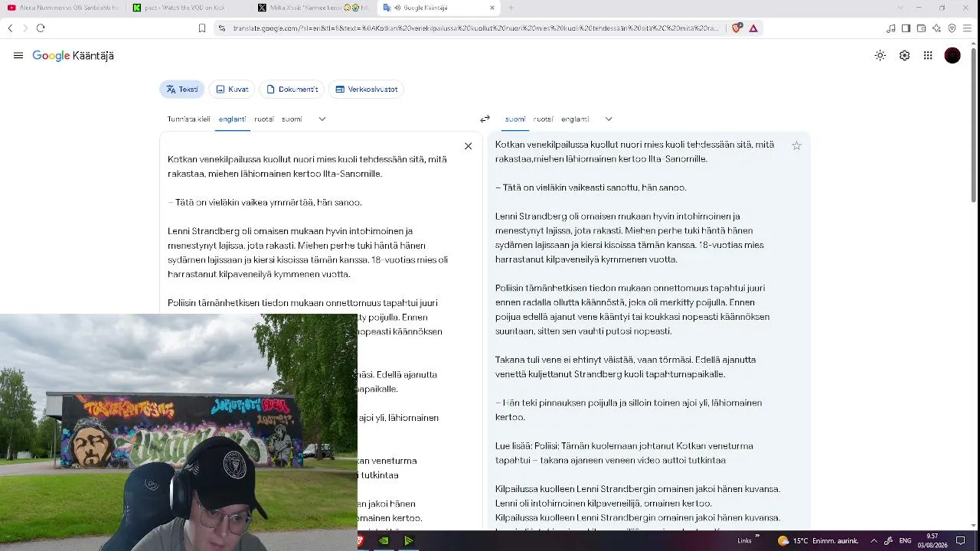Choose Tunnista kieli as source language
Screen dimensions: 980x551
(188, 119)
